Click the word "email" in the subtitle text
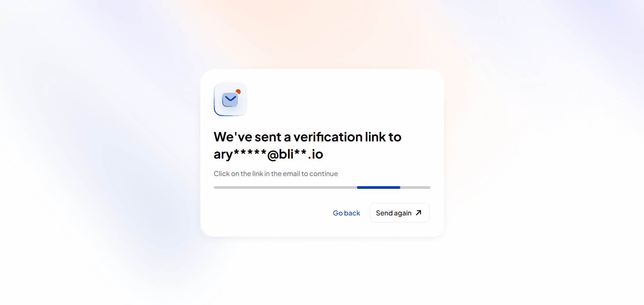Viewport: 644px width, 305px height. pos(291,174)
